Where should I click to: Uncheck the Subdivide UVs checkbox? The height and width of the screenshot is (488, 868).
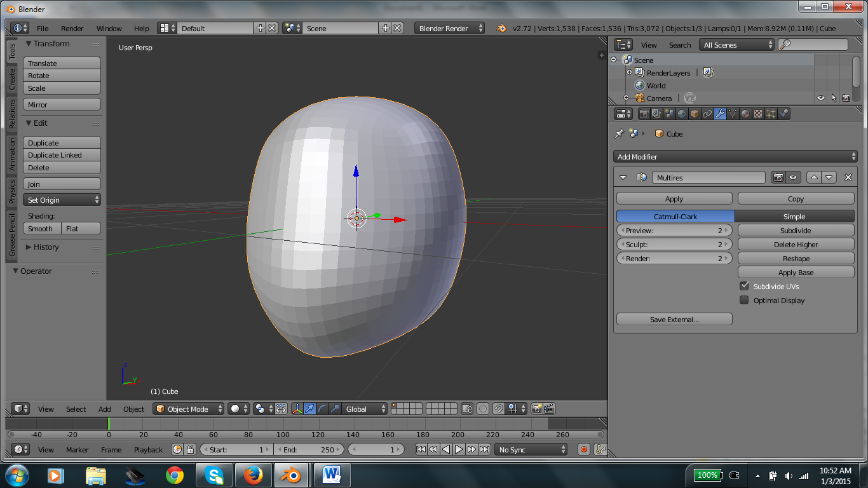click(x=744, y=286)
